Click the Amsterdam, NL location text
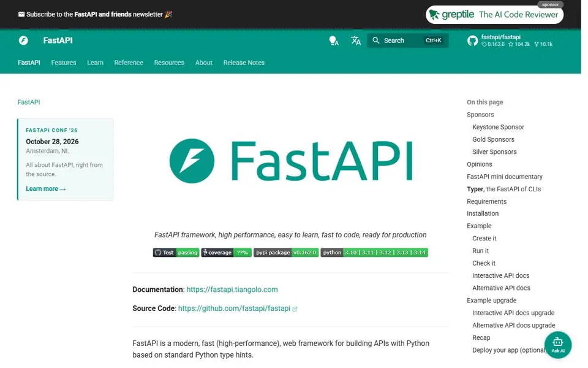 (48, 151)
